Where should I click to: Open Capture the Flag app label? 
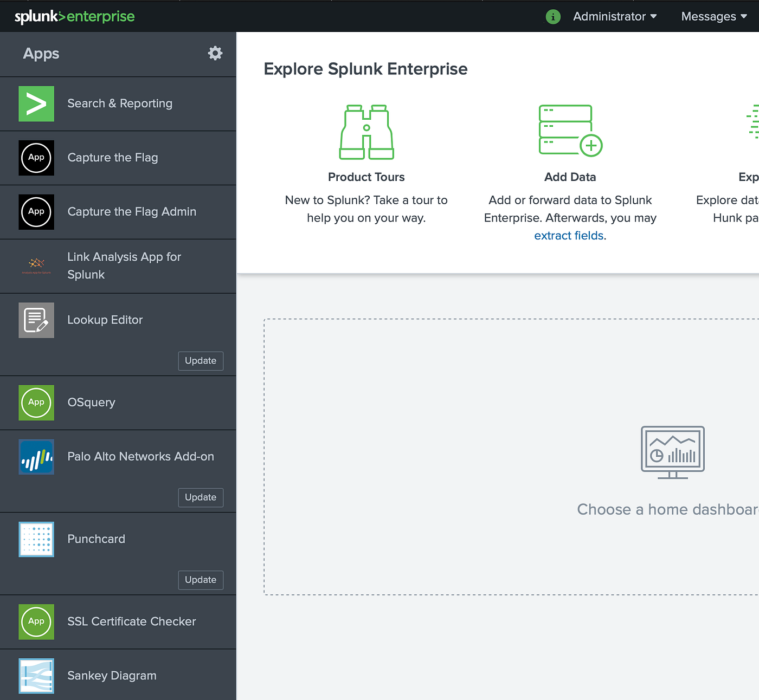pos(113,158)
